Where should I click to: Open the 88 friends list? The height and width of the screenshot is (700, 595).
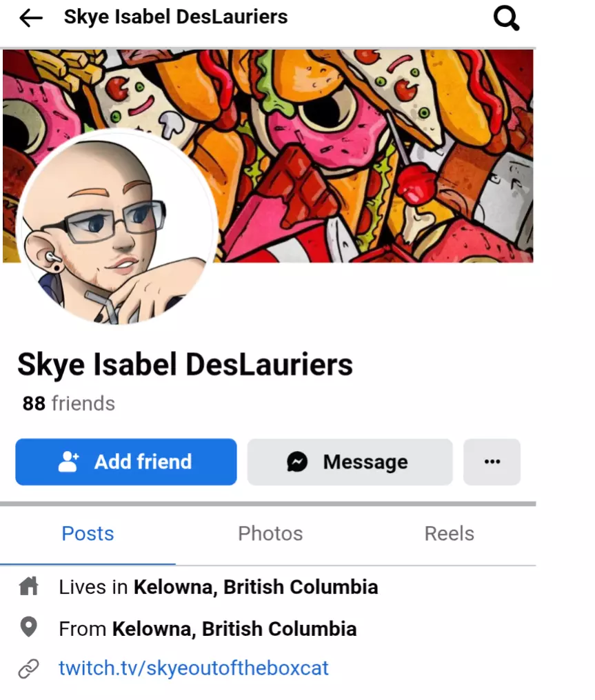coord(69,403)
